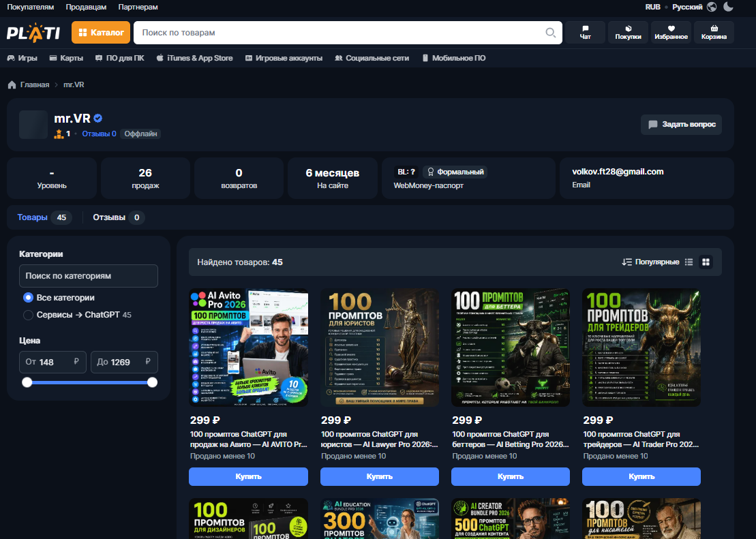Screen dimensions: 756x539
Task: Open the RUB currency selector
Action: tap(653, 7)
